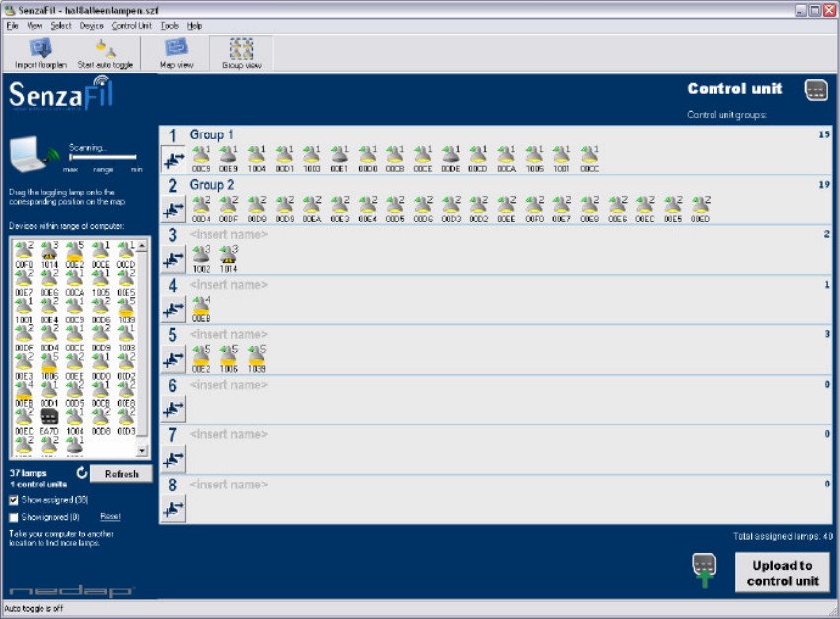Select lamp 1004 in the Group 1 row
The height and width of the screenshot is (619, 840).
(257, 158)
